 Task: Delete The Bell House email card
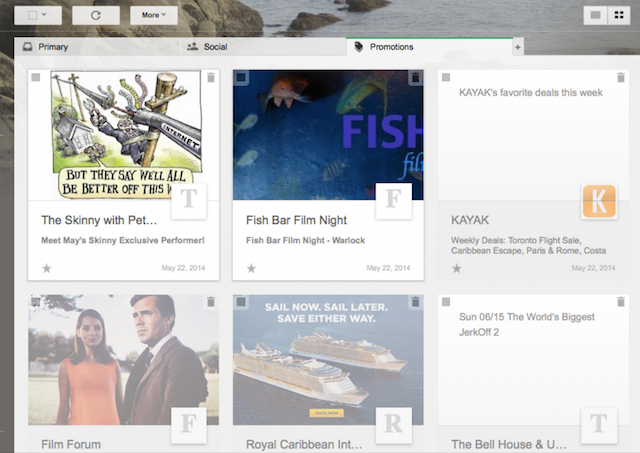[x=621, y=302]
